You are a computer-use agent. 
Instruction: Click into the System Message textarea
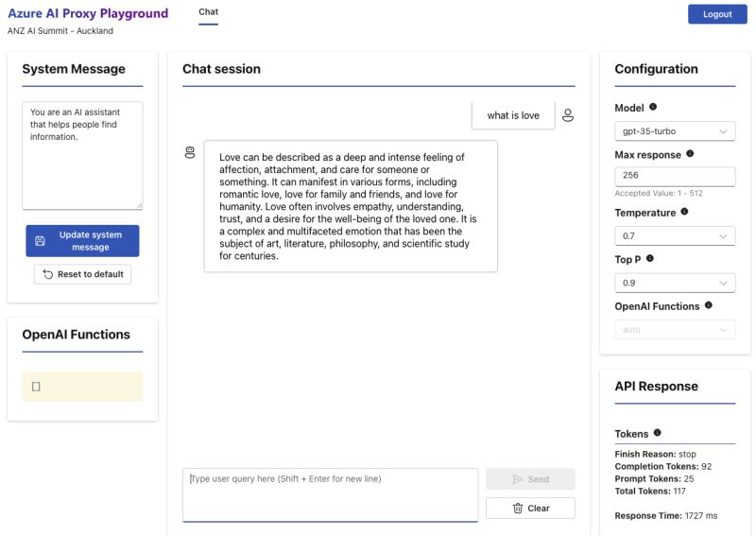82,155
